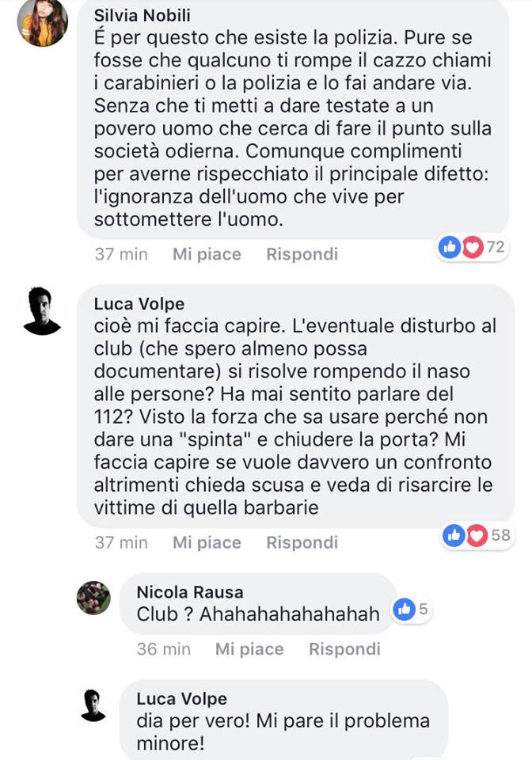Open Luca Volpe's avatar on first comment
The height and width of the screenshot is (760, 532).
pyautogui.click(x=42, y=310)
